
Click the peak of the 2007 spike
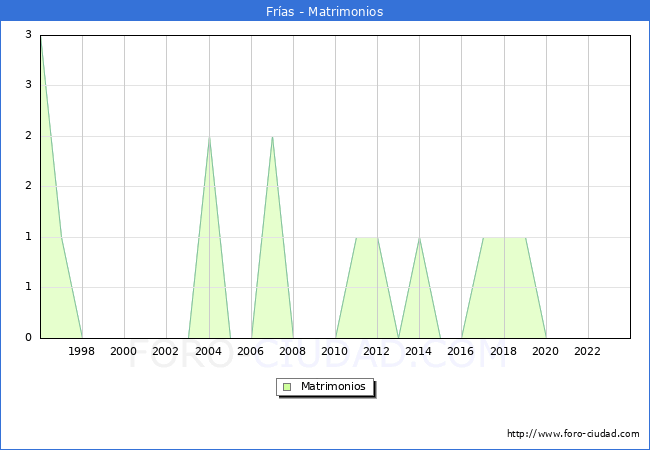(x=272, y=137)
